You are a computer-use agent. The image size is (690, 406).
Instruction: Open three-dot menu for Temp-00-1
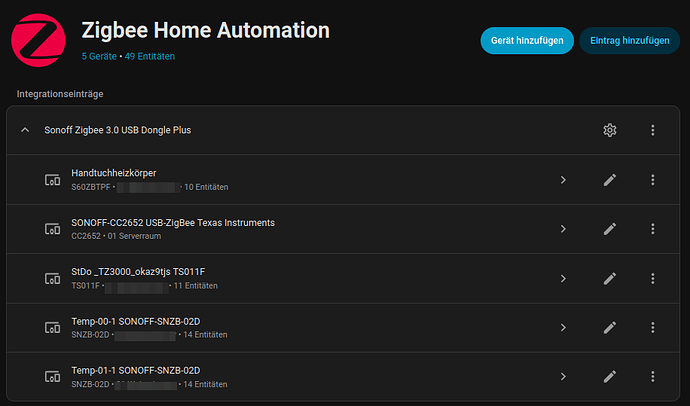(653, 327)
